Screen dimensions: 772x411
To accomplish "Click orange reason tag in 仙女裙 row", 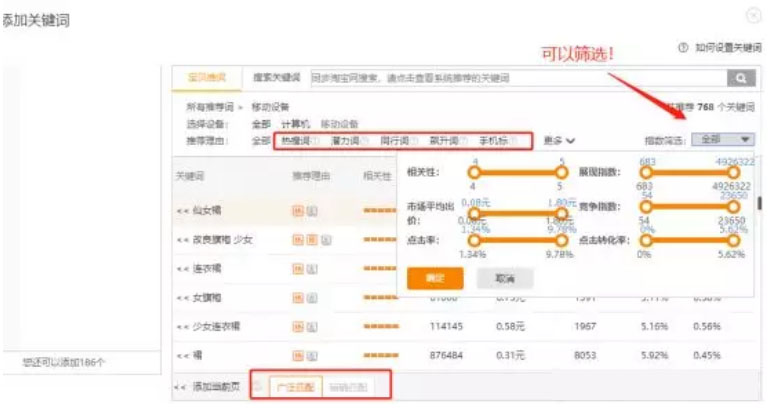I will [x=298, y=211].
